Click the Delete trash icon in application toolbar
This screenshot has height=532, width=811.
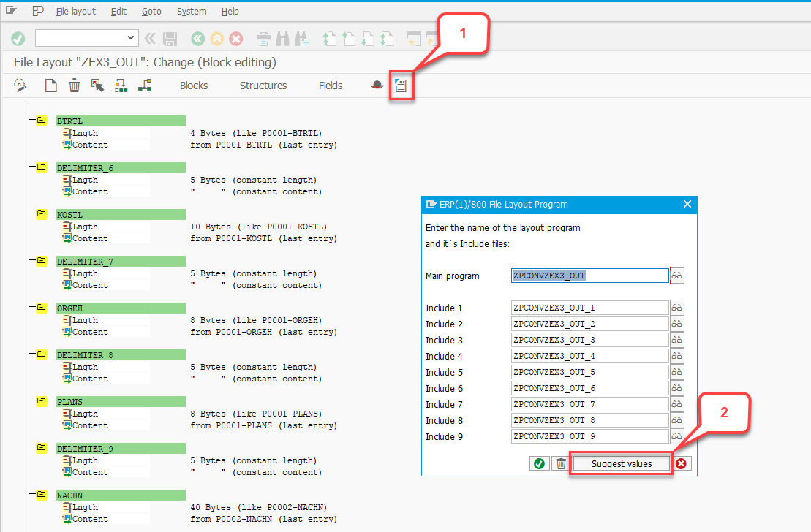75,85
